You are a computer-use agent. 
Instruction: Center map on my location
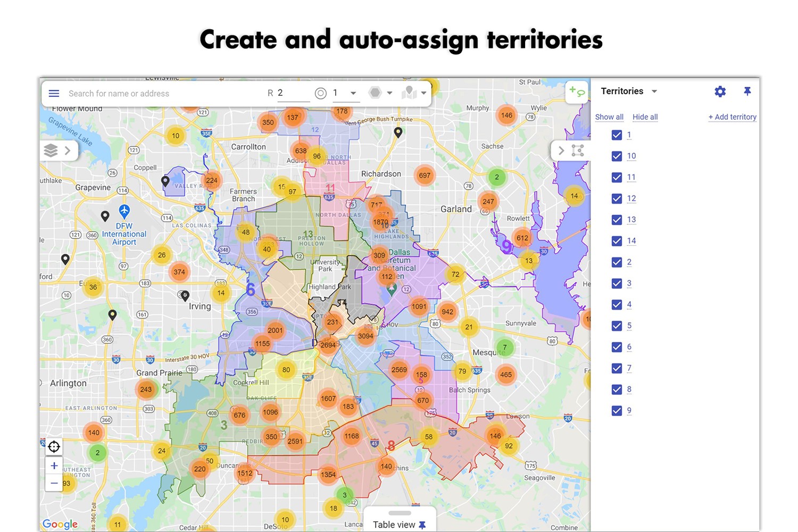click(x=54, y=446)
